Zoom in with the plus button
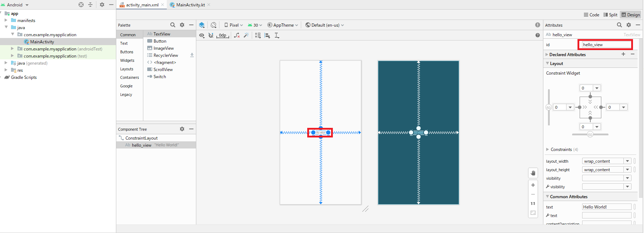This screenshot has height=233, width=644. [x=533, y=185]
